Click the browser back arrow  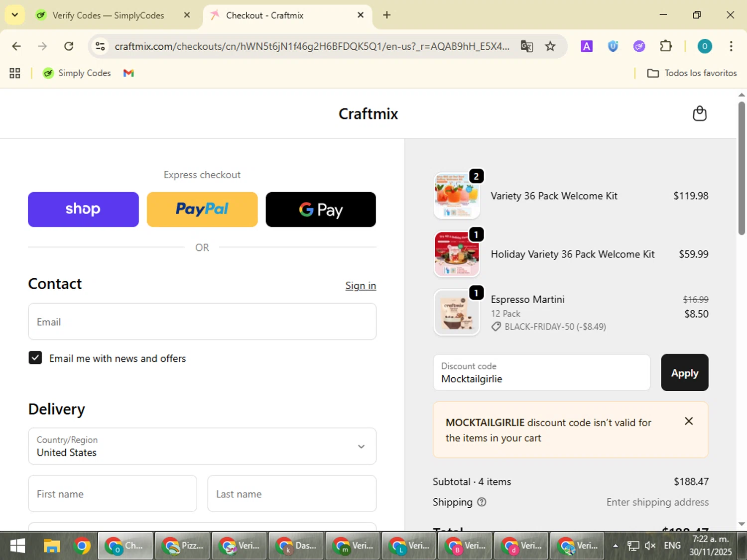[16, 46]
